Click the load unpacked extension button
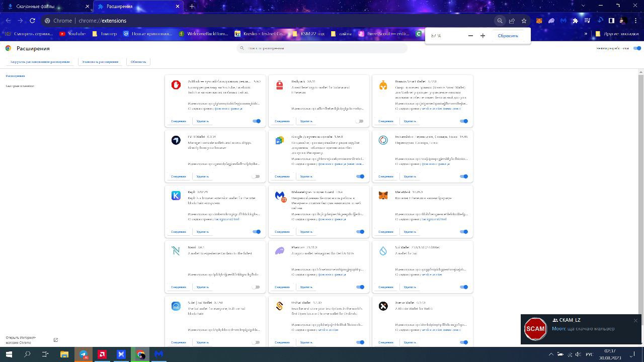The height and width of the screenshot is (362, 644). coord(40,62)
